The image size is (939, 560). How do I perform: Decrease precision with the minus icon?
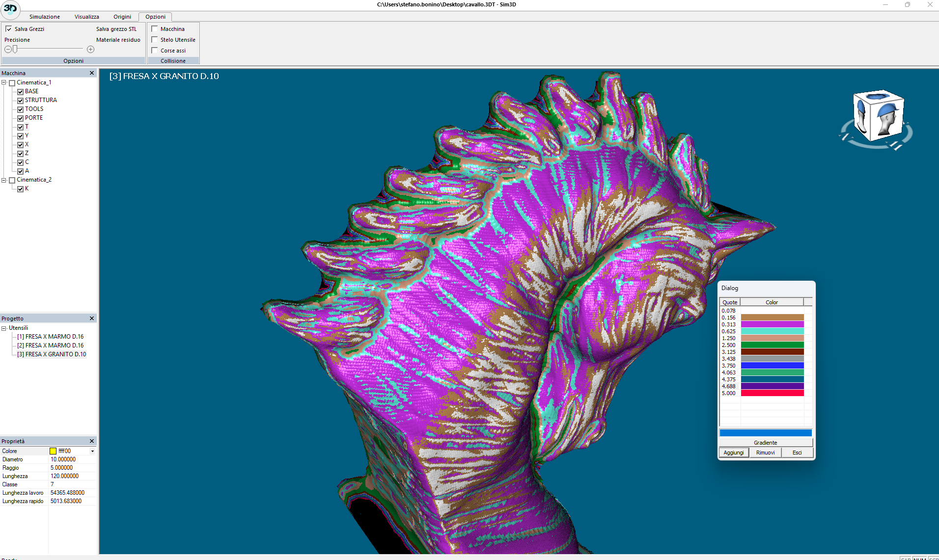pos(8,50)
